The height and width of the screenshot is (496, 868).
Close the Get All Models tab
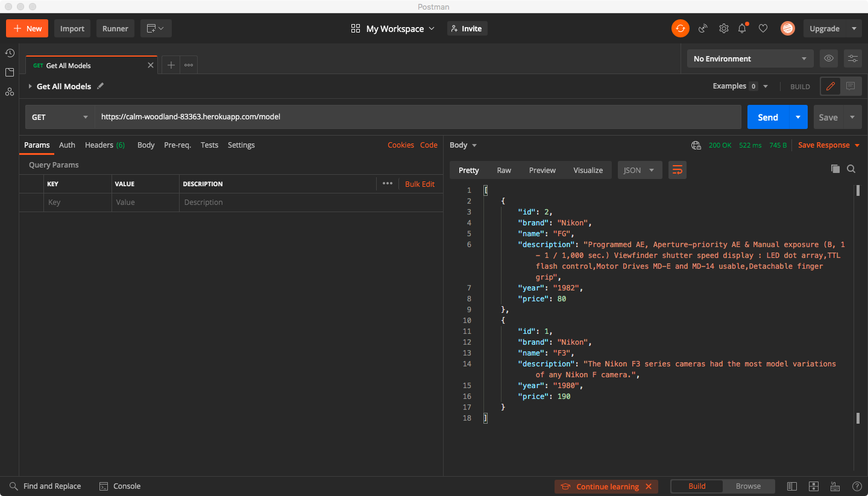click(151, 65)
